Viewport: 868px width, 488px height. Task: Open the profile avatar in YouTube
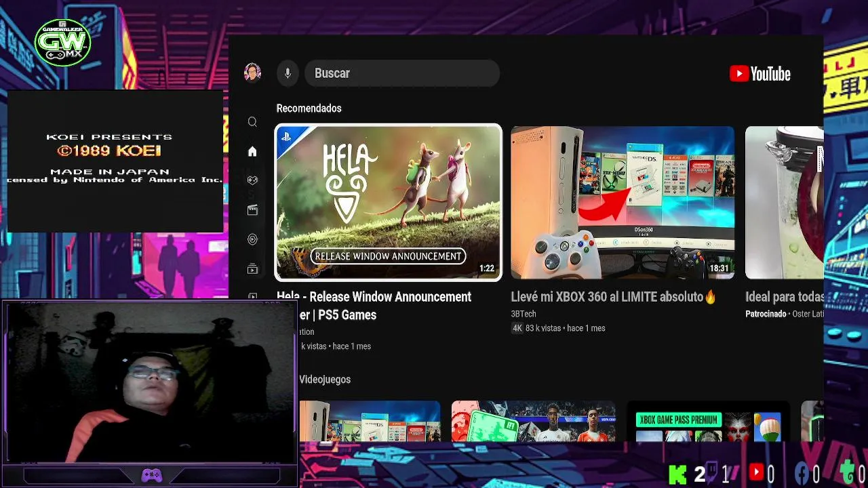(252, 73)
